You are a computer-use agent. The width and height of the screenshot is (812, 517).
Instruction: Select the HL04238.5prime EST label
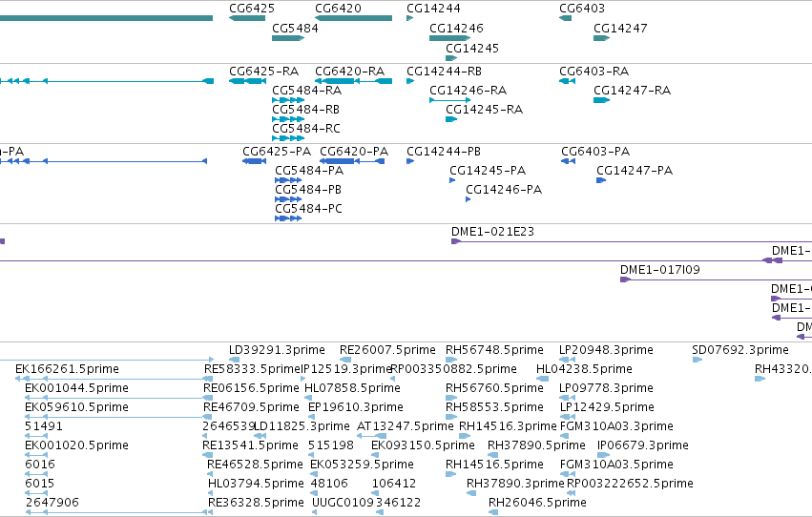(x=584, y=369)
